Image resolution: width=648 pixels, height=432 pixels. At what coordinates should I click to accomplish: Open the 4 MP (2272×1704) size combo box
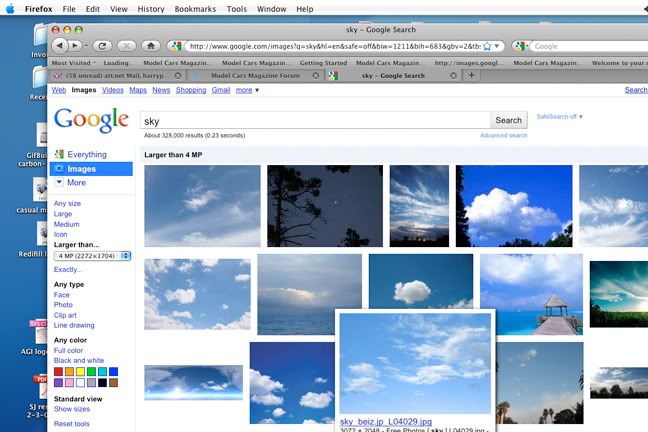click(93, 256)
